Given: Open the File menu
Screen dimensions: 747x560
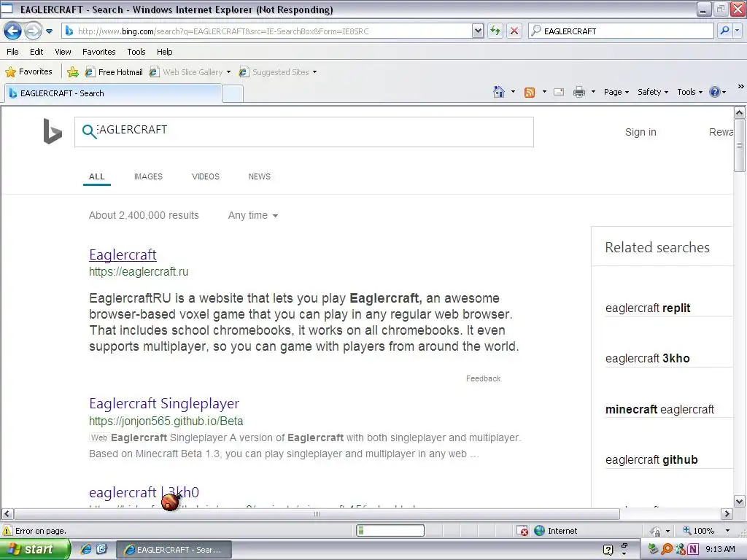Looking at the screenshot, I should [13, 52].
